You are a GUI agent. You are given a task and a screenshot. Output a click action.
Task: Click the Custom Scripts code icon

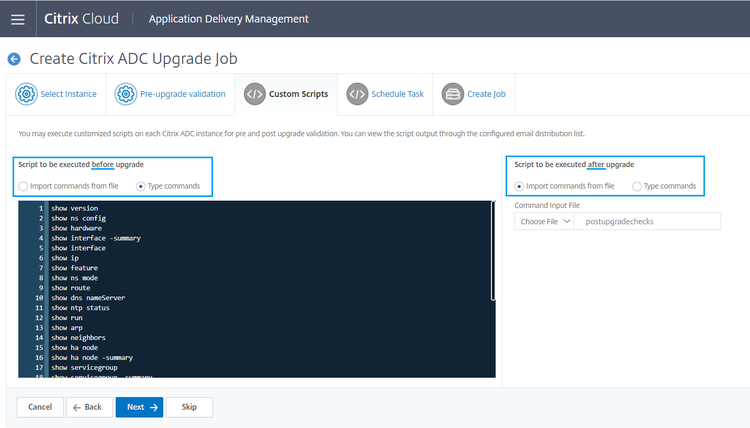[254, 94]
